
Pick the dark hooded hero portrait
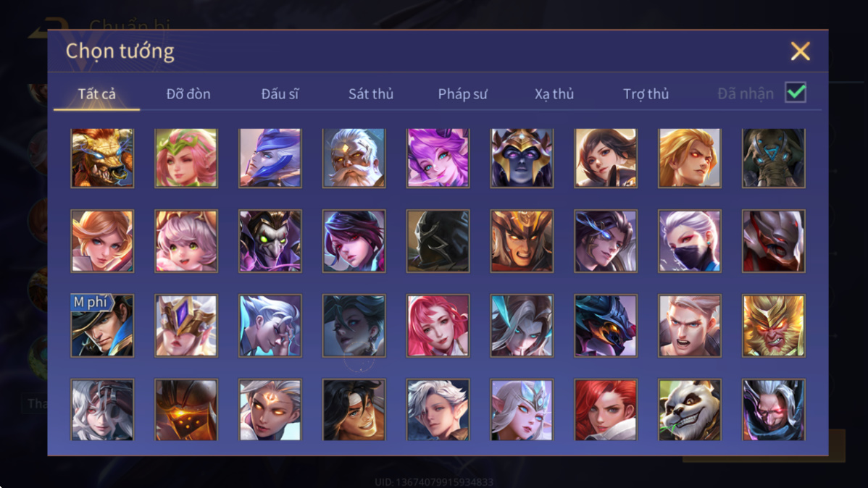438,241
